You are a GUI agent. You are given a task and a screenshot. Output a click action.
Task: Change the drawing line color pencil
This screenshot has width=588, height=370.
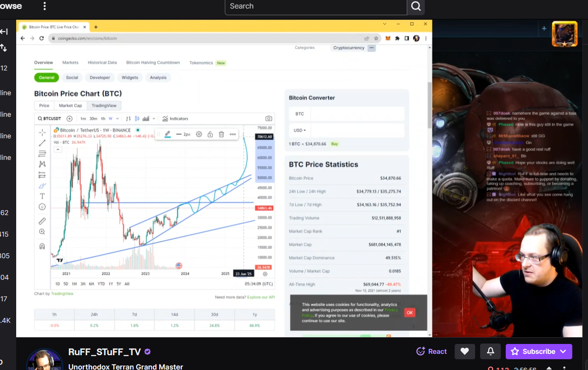[167, 134]
